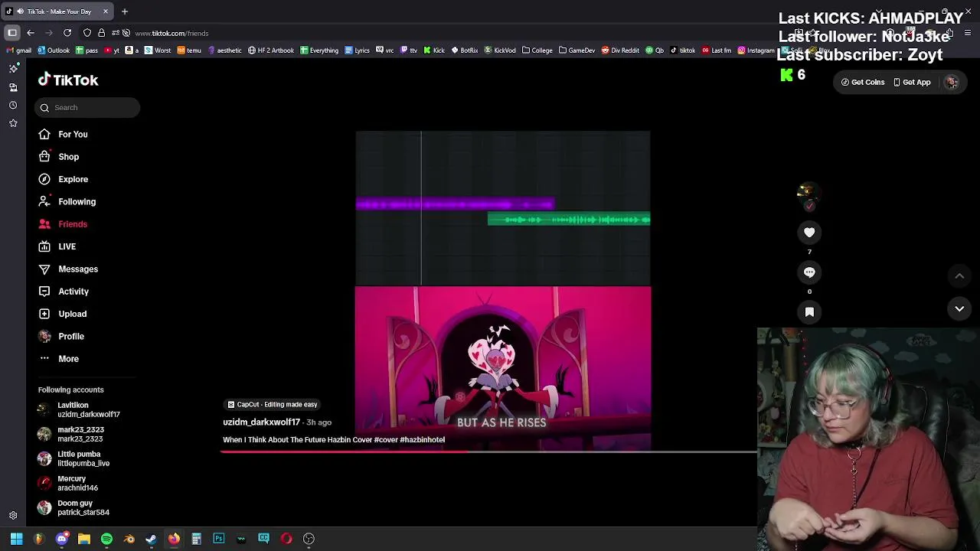The image size is (980, 551).
Task: Open Photoshop from the taskbar
Action: pyautogui.click(x=219, y=539)
